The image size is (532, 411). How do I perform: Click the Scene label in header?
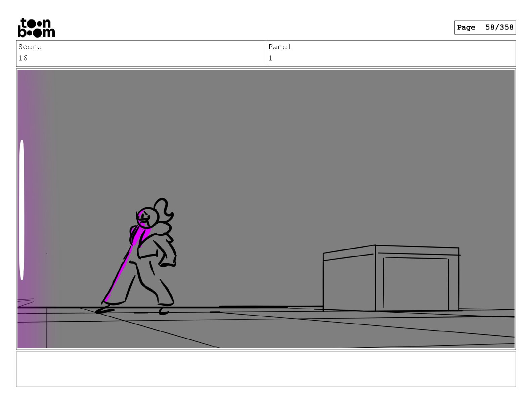[30, 47]
